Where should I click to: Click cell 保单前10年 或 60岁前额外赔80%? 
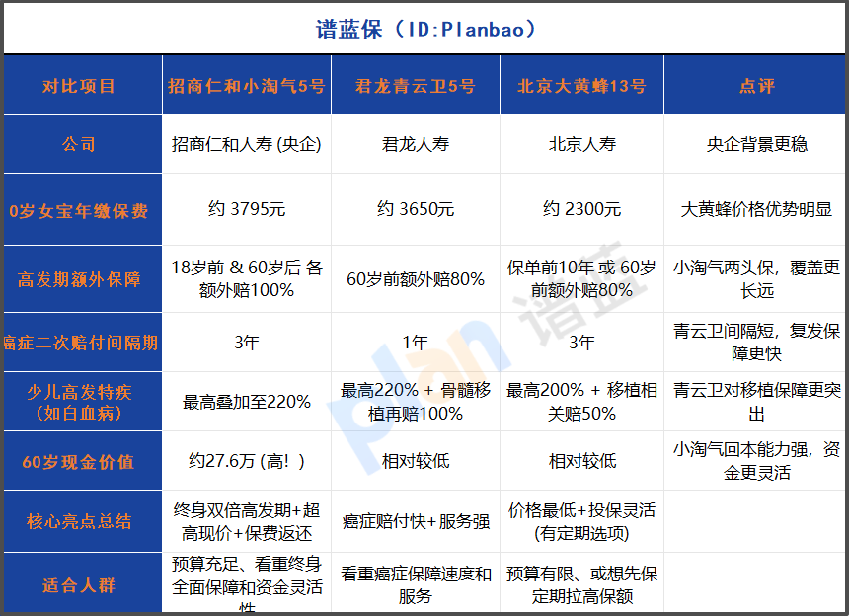click(x=582, y=278)
